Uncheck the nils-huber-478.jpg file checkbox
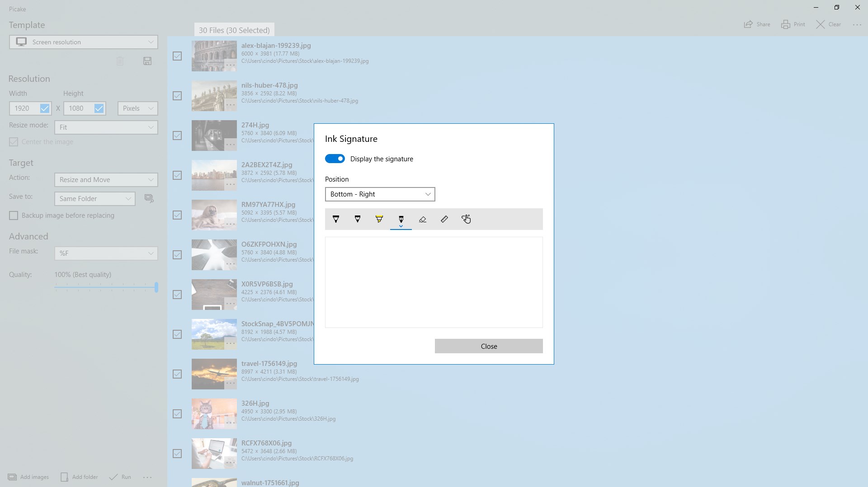Screen dimensions: 868x487 [177, 96]
